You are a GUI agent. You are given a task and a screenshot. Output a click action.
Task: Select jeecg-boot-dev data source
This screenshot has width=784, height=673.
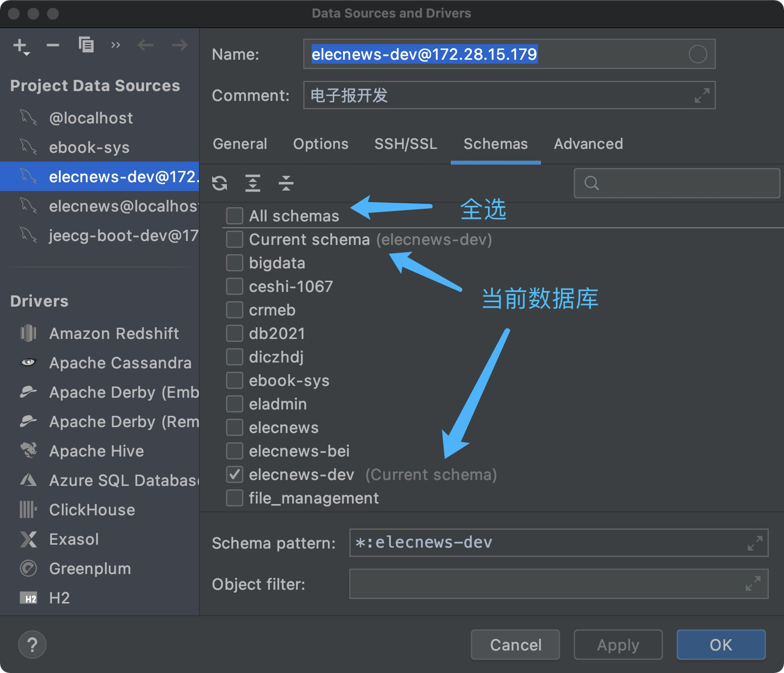(99, 236)
